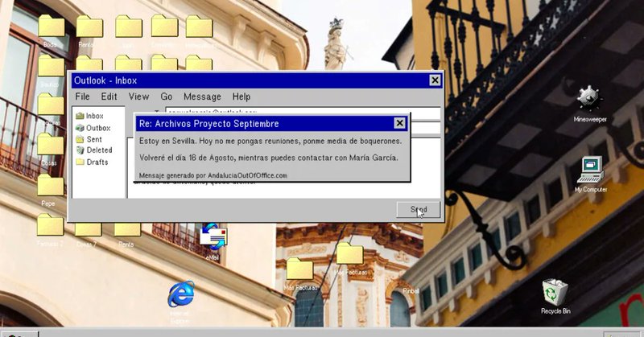This screenshot has height=337, width=644.
Task: Select the My Computer desktop icon
Action: coord(591,175)
